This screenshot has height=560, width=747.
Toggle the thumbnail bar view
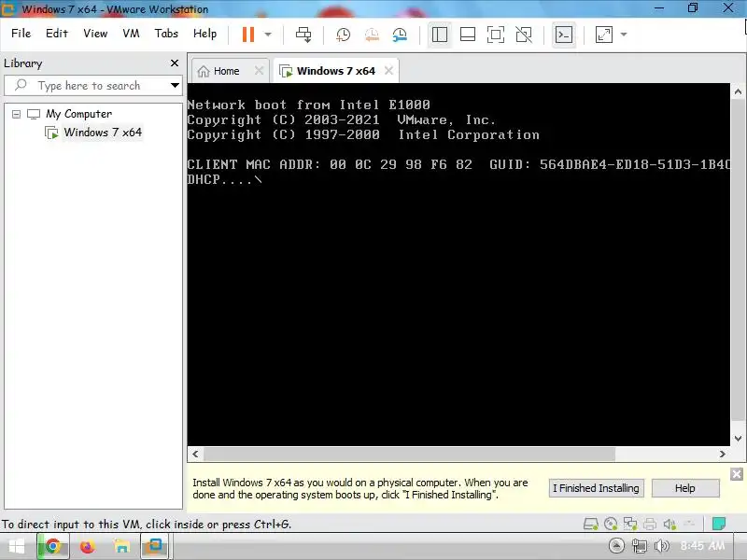pos(468,35)
